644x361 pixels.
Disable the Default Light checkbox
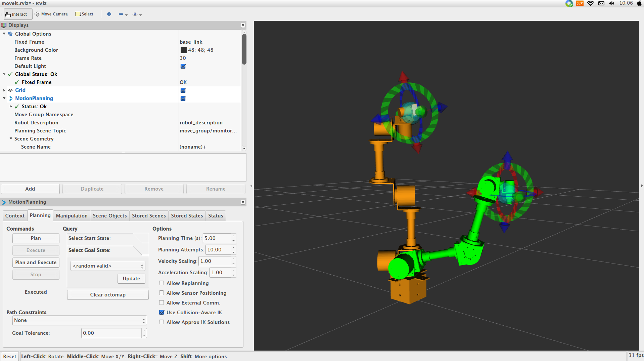point(183,66)
